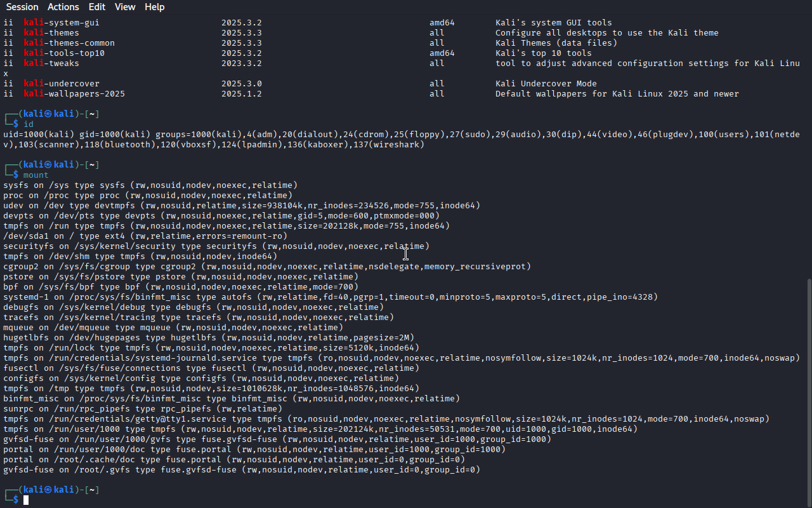The height and width of the screenshot is (508, 812).
Task: Click the kali-undercover package name
Action: tap(62, 84)
